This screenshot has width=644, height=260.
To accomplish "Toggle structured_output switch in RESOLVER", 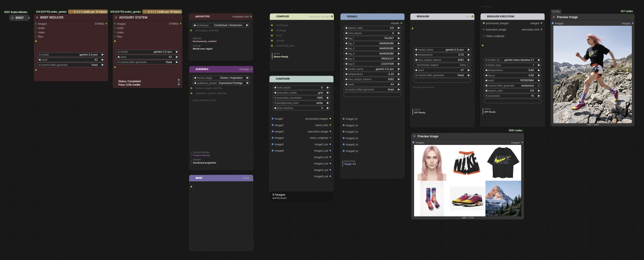I will tap(468, 65).
